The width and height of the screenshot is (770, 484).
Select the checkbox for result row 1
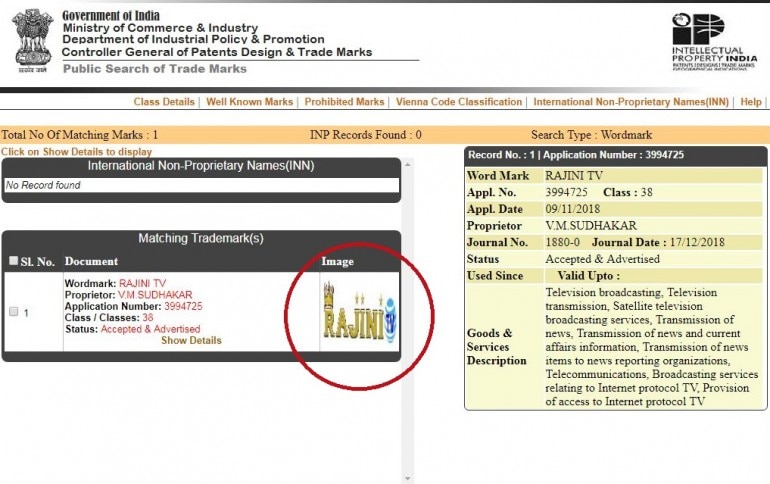[13, 313]
